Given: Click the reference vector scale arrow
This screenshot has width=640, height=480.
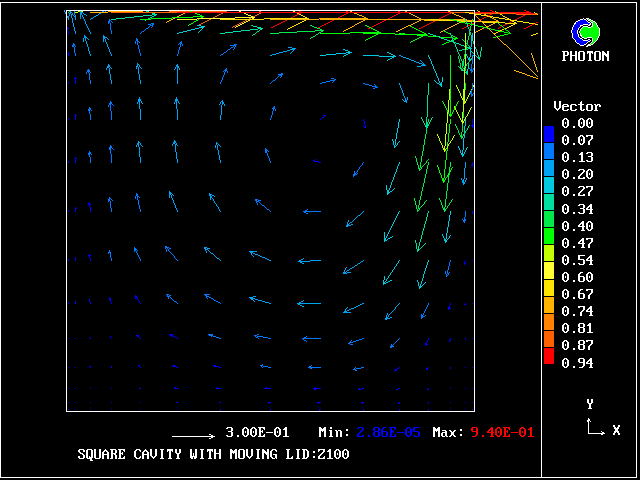Looking at the screenshot, I should click(x=193, y=436).
